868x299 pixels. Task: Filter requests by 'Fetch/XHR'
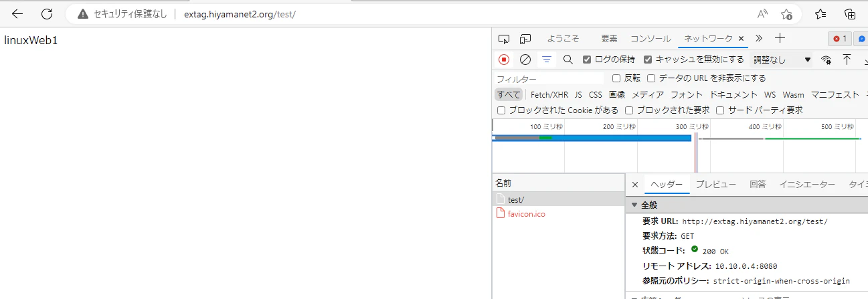coord(549,95)
